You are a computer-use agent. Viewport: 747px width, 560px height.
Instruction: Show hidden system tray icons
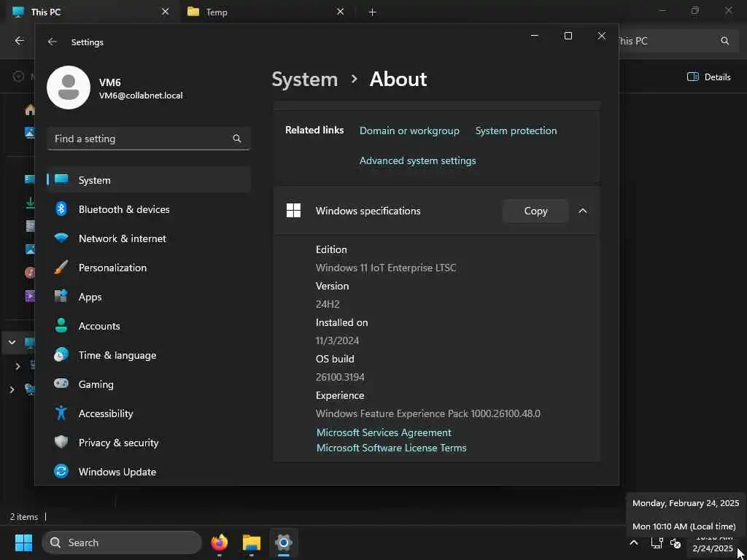[x=634, y=542]
